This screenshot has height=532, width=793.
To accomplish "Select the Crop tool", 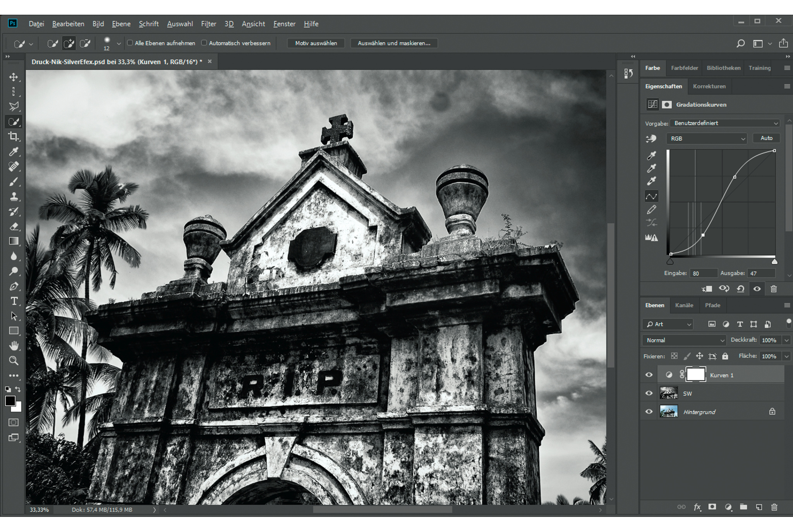I will point(14,136).
